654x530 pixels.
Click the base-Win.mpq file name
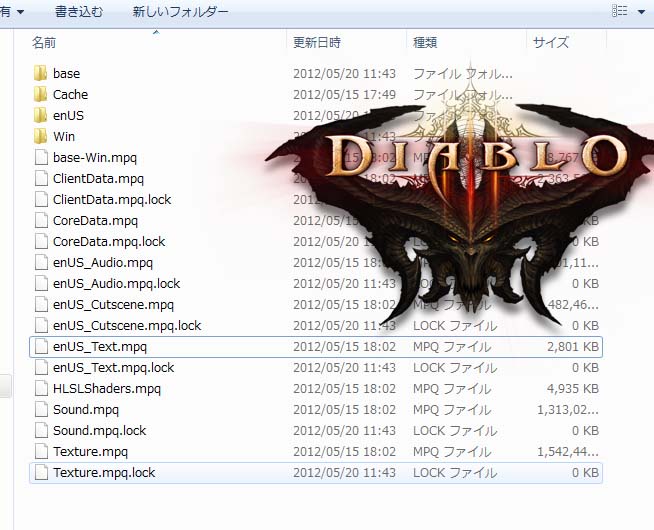tap(95, 158)
